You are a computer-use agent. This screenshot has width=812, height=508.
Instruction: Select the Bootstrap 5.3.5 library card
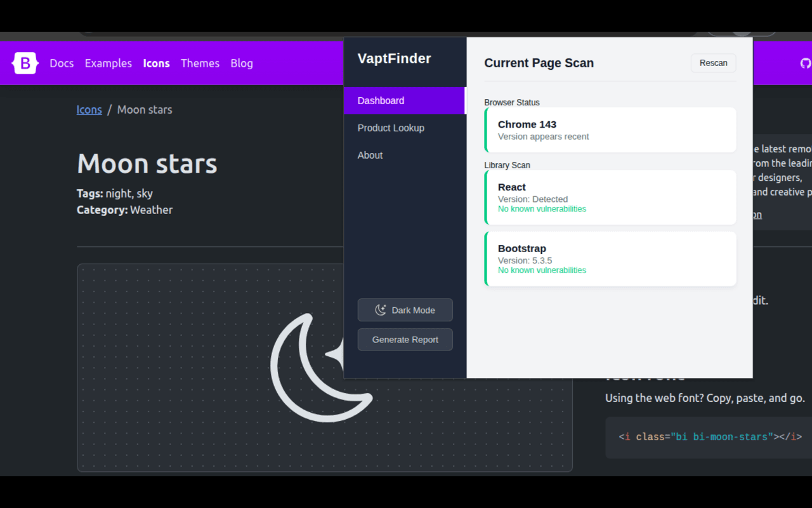[610, 258]
